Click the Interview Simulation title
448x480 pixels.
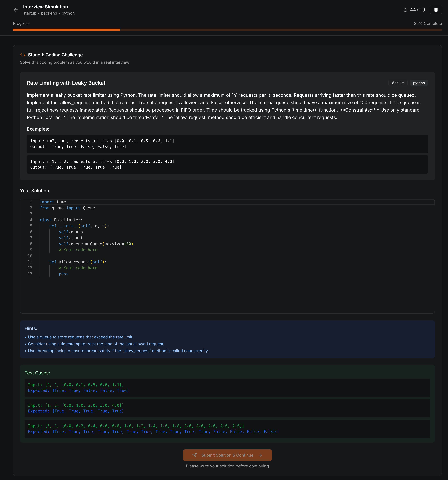(45, 7)
